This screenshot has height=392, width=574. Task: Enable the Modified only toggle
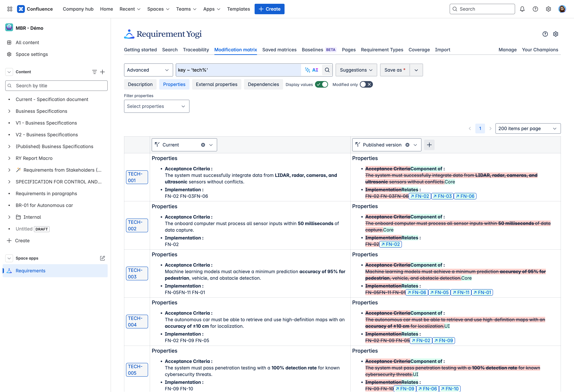(366, 85)
